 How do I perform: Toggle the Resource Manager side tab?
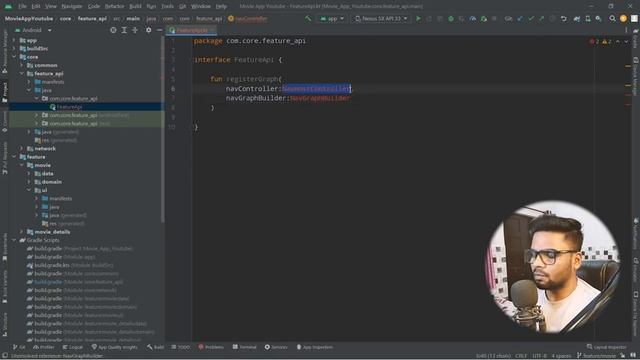point(4,52)
